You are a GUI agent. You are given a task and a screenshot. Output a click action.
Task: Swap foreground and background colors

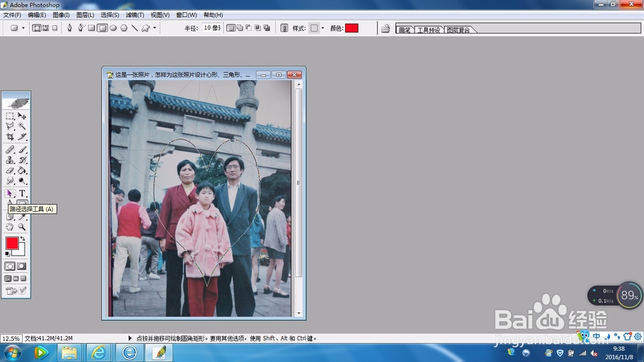coord(23,239)
